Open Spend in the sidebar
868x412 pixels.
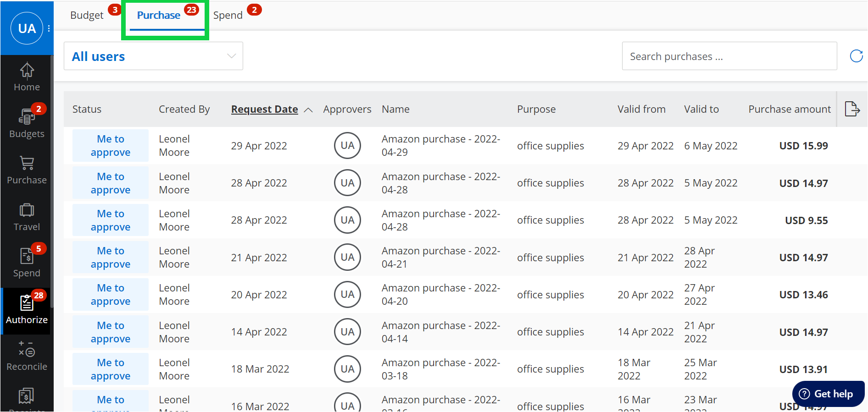(x=27, y=264)
